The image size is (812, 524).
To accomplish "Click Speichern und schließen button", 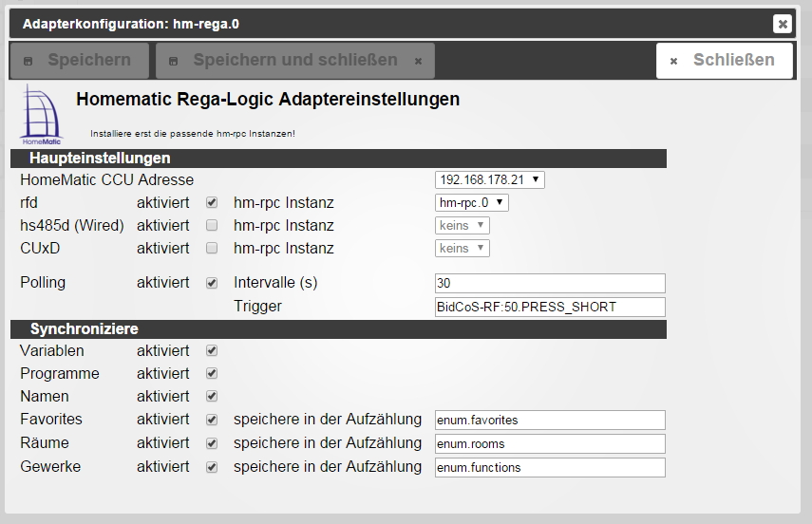I will [x=295, y=61].
